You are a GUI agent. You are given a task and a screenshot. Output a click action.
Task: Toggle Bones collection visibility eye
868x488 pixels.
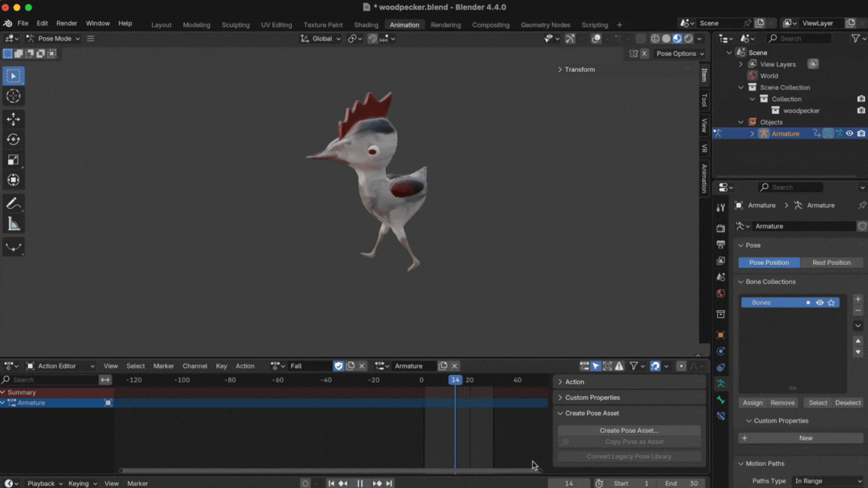point(820,303)
